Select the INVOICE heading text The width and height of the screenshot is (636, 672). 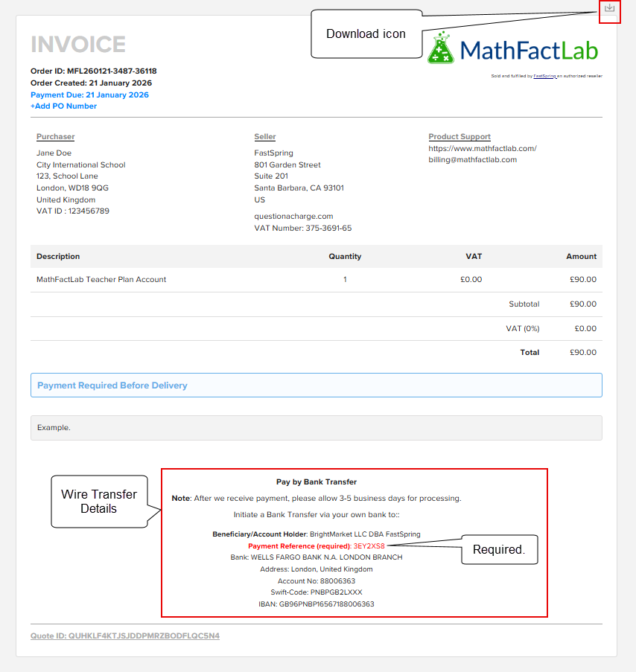78,45
